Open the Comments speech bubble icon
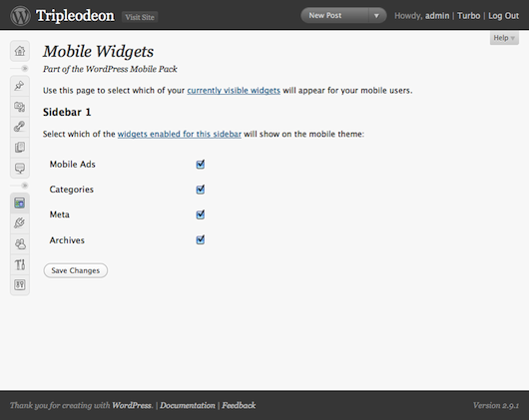This screenshot has width=529, height=420. 20,168
